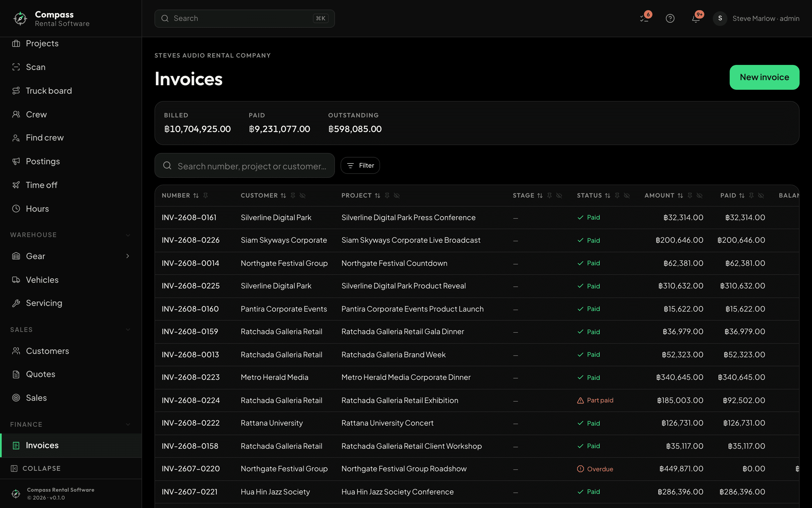Open the Sales page

tap(71, 398)
